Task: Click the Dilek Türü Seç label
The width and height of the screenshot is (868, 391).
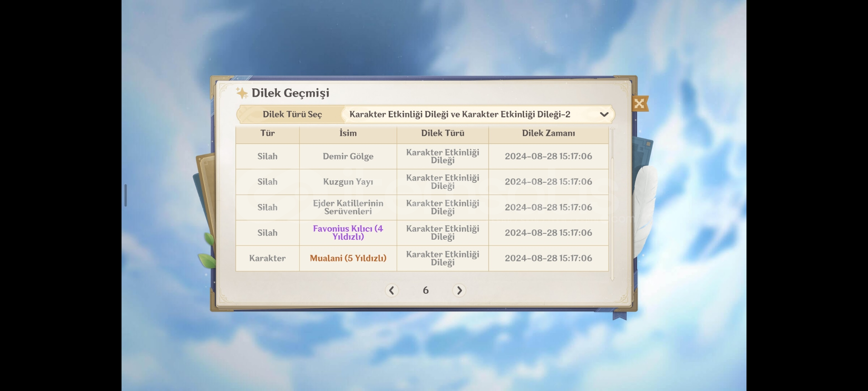Action: (x=292, y=114)
